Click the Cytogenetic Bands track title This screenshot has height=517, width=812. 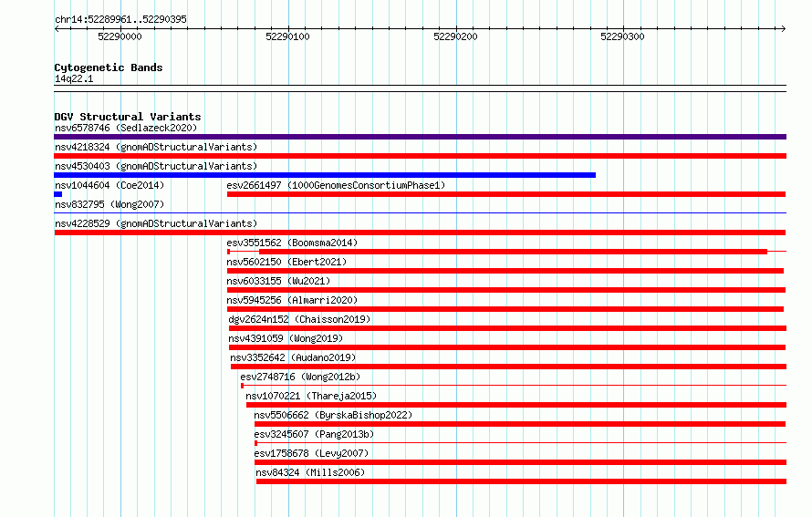(x=109, y=67)
